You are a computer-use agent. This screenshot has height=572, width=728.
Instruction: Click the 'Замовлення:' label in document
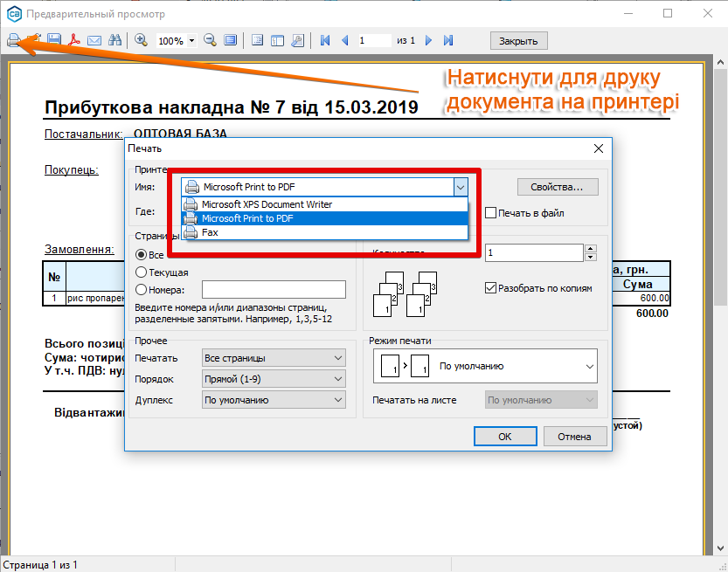tap(80, 250)
